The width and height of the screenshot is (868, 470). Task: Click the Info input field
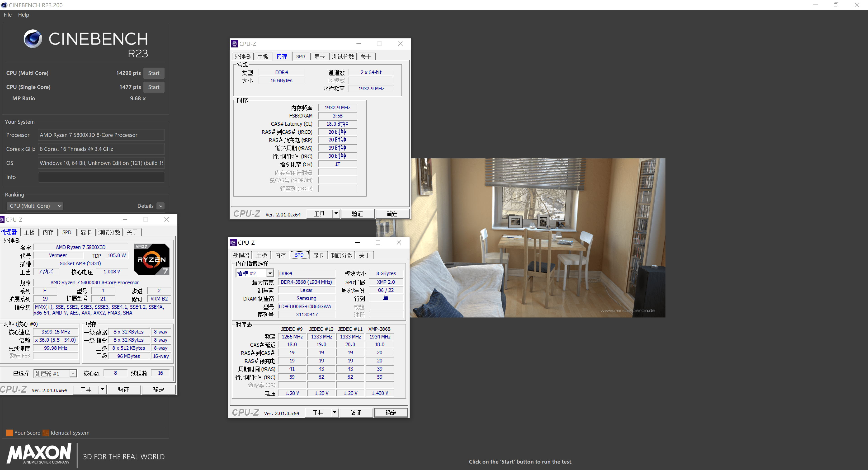(101, 177)
